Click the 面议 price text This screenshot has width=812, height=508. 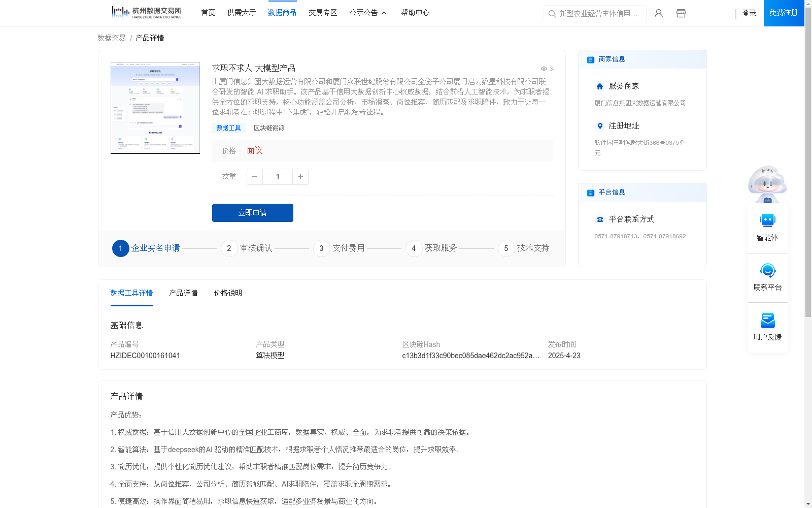coord(254,151)
